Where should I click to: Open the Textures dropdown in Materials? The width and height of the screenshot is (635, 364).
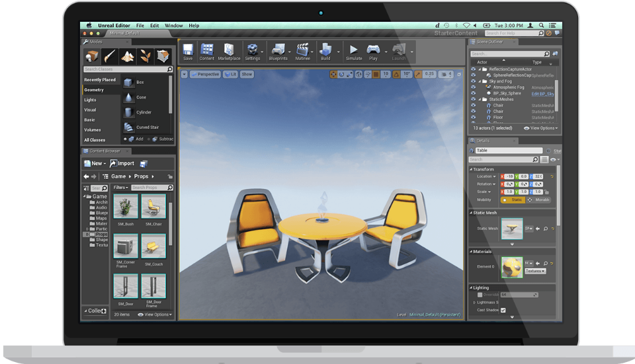pos(535,272)
